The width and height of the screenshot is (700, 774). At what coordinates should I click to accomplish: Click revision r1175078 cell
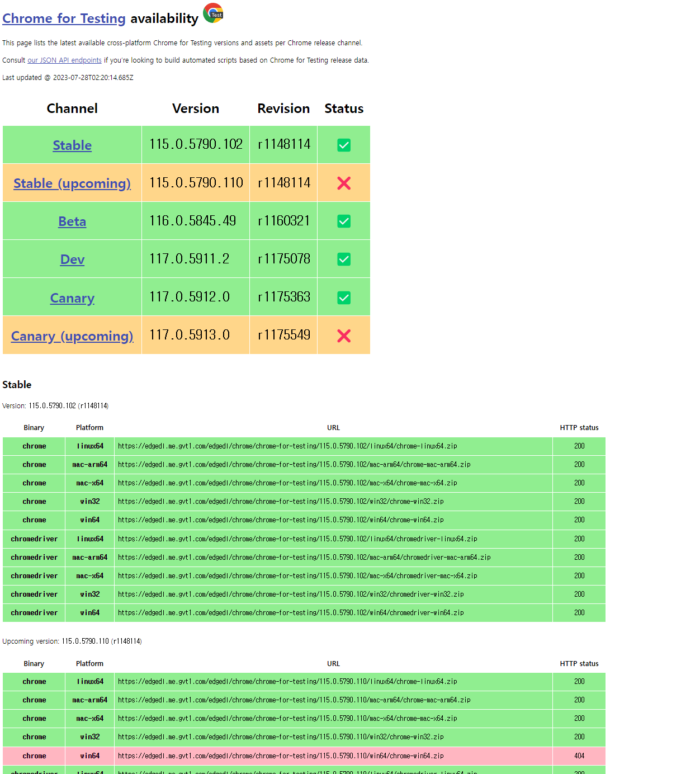pos(283,259)
